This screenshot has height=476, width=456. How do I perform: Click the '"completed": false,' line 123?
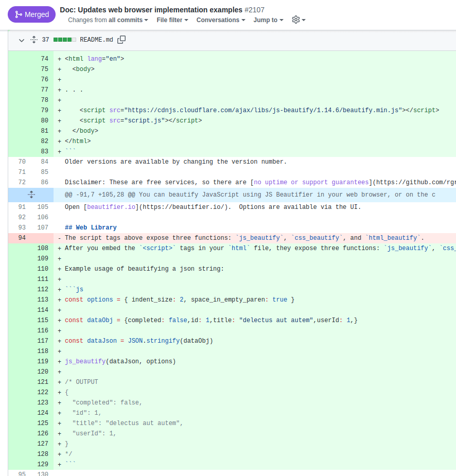[x=107, y=402]
